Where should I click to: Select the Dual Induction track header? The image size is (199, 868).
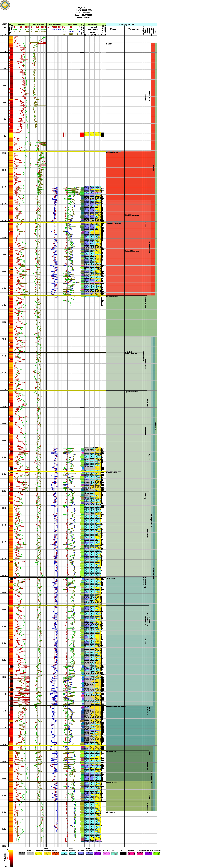(38, 25)
